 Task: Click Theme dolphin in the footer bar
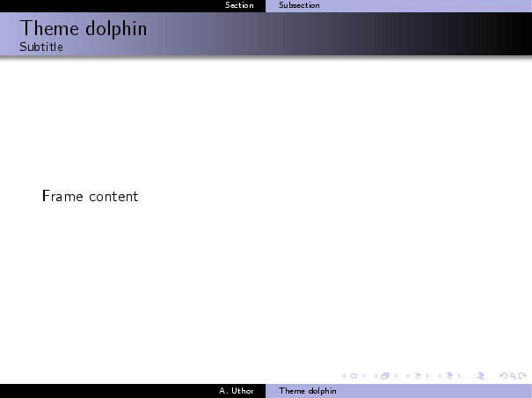(x=308, y=391)
